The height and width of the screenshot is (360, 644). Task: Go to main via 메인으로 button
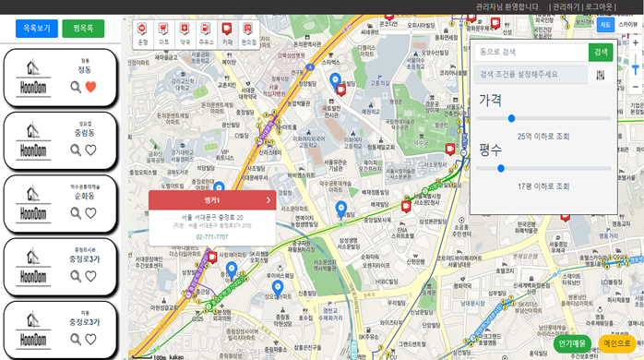pyautogui.click(x=617, y=343)
